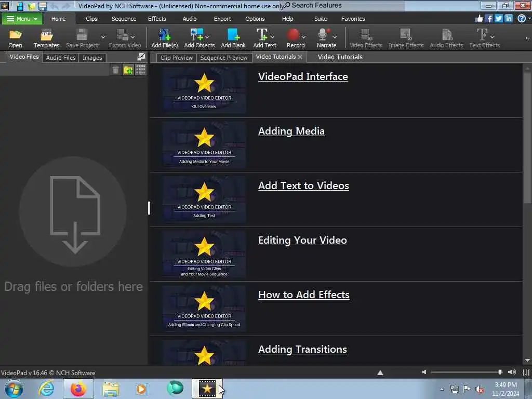Mute using the speaker icon left of the volume slider
The width and height of the screenshot is (532, 399).
click(x=424, y=372)
